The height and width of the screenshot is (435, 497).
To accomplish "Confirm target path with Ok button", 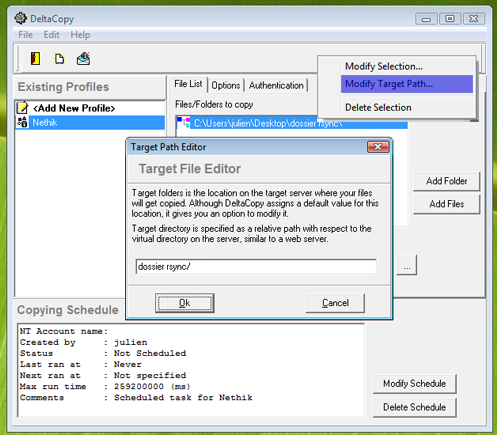I will pos(184,303).
